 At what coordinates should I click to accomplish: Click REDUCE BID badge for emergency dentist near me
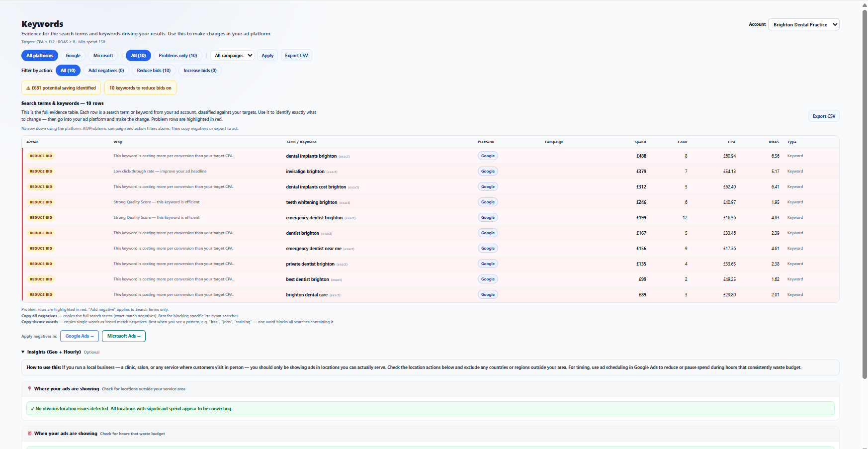pyautogui.click(x=41, y=249)
